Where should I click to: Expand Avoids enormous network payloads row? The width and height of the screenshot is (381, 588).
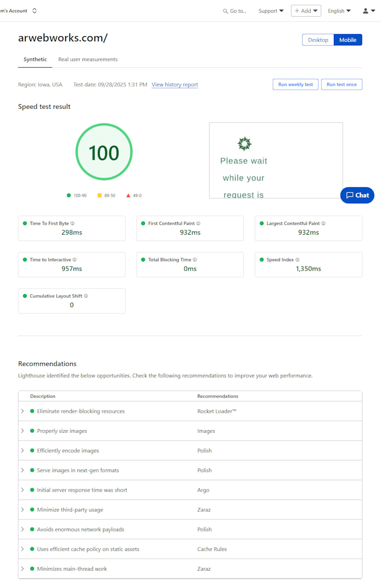[22, 530]
